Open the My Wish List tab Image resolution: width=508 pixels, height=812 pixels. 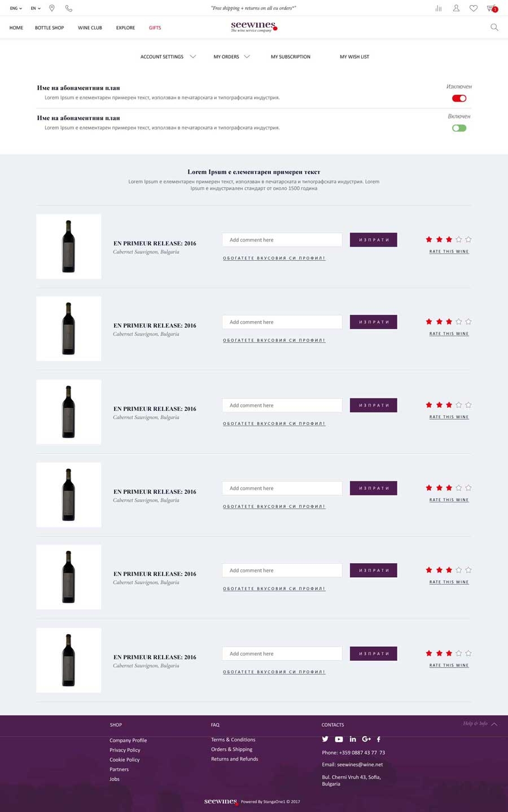pyautogui.click(x=354, y=56)
